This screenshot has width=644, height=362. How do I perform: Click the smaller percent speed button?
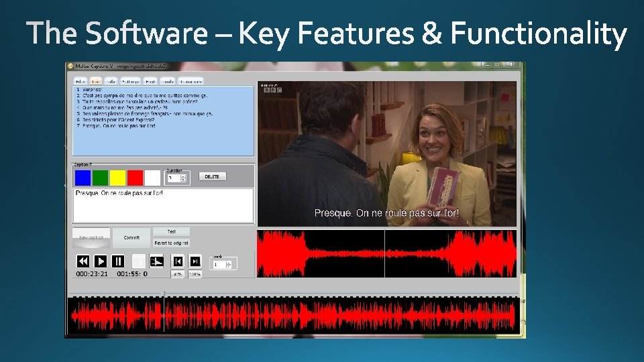(x=177, y=274)
